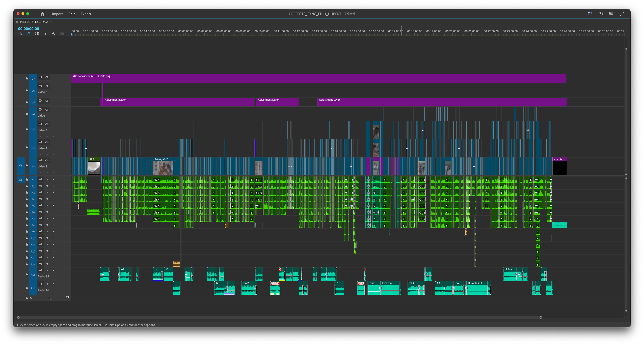Solo the Audio 15 track
This screenshot has width=644, height=345.
point(53,270)
